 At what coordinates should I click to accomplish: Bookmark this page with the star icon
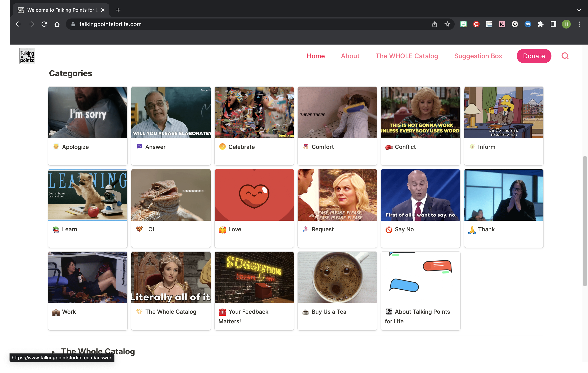point(447,24)
